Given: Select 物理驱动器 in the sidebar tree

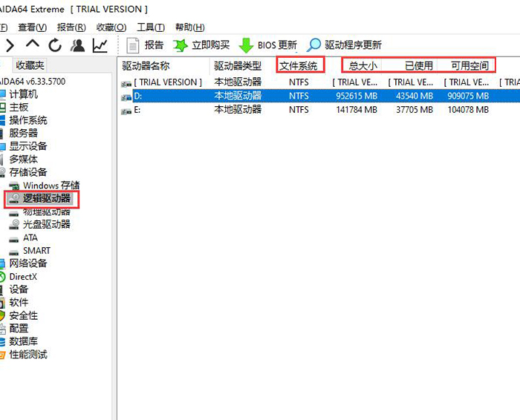Looking at the screenshot, I should tap(46, 211).
